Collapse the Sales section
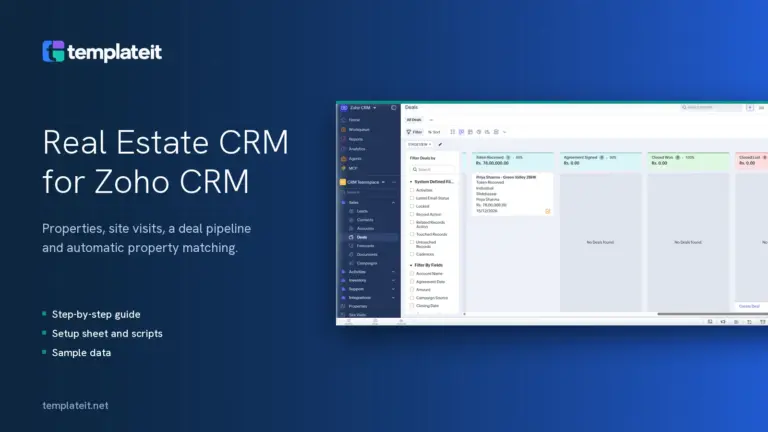Viewport: 768px width, 432px height. 393,202
